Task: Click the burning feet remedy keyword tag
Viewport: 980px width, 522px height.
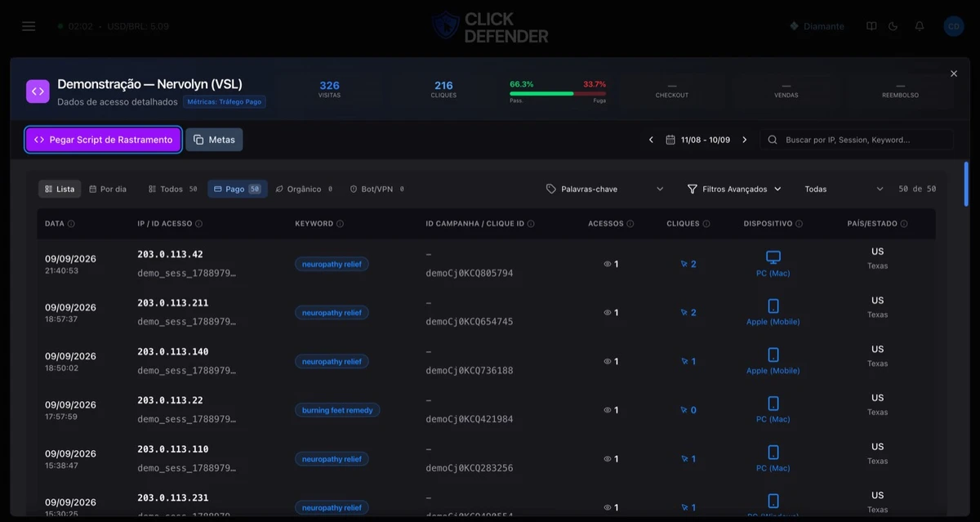Action: click(337, 410)
